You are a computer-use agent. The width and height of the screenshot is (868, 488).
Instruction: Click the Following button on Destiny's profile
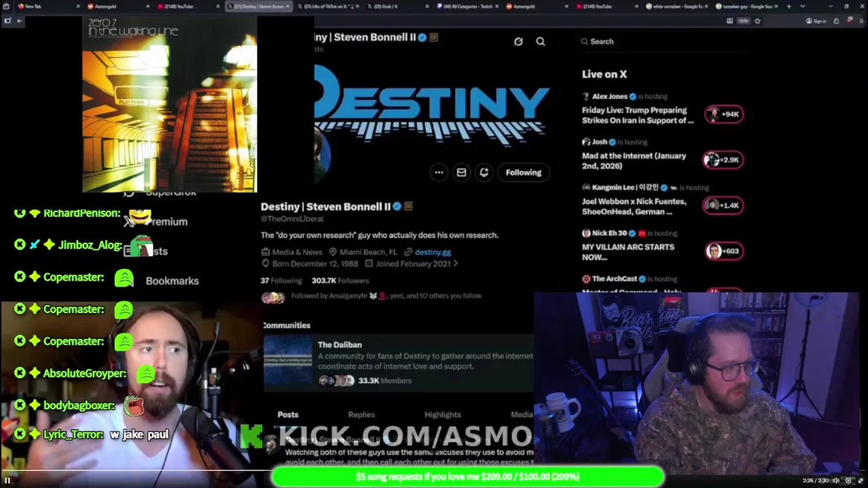pos(524,172)
